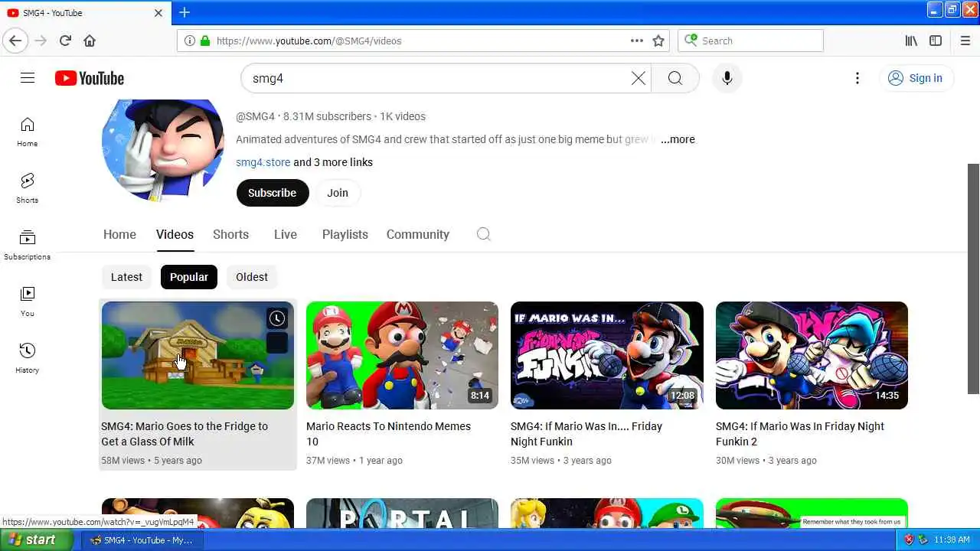Click the taskbar clock showing 11:38 AM
980x551 pixels.
click(952, 540)
